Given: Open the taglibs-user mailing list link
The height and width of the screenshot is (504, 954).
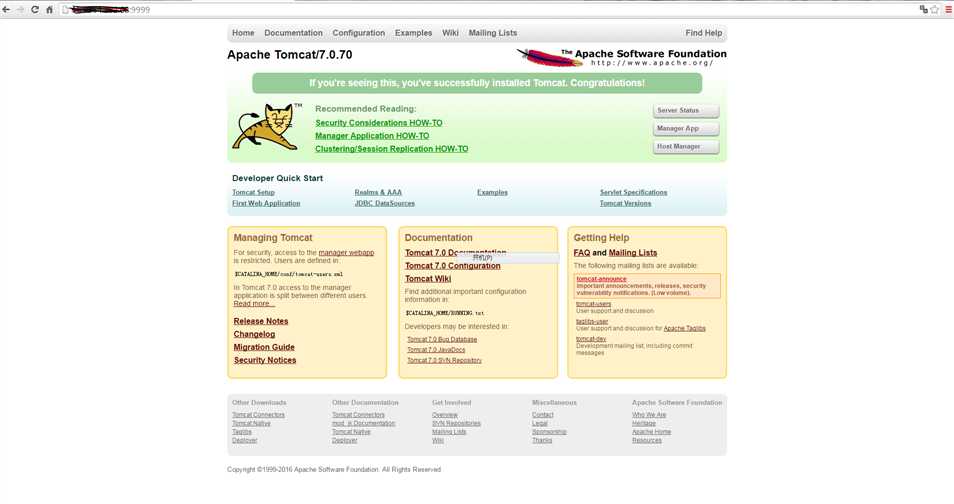Looking at the screenshot, I should point(592,321).
